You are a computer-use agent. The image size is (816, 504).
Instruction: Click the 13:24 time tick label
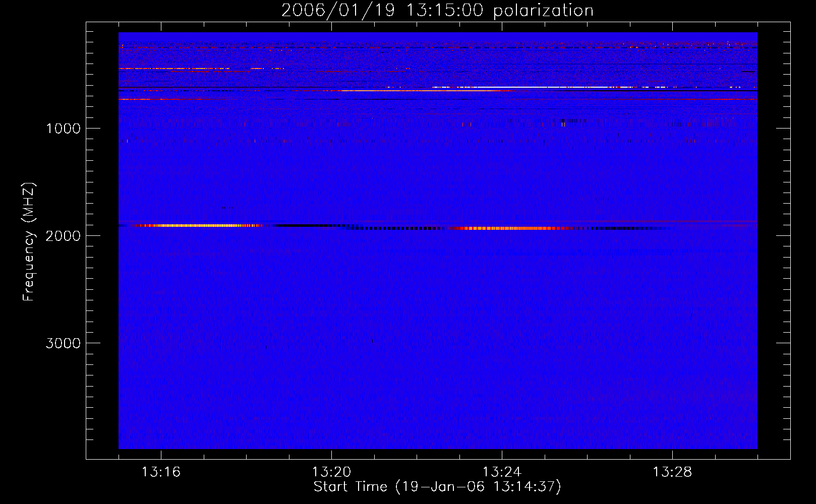502,472
